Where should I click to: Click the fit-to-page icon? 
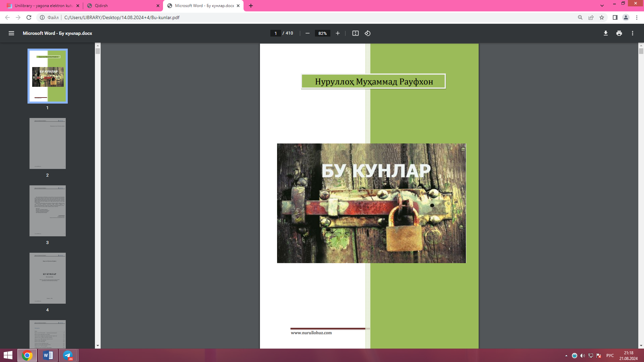[x=355, y=33]
